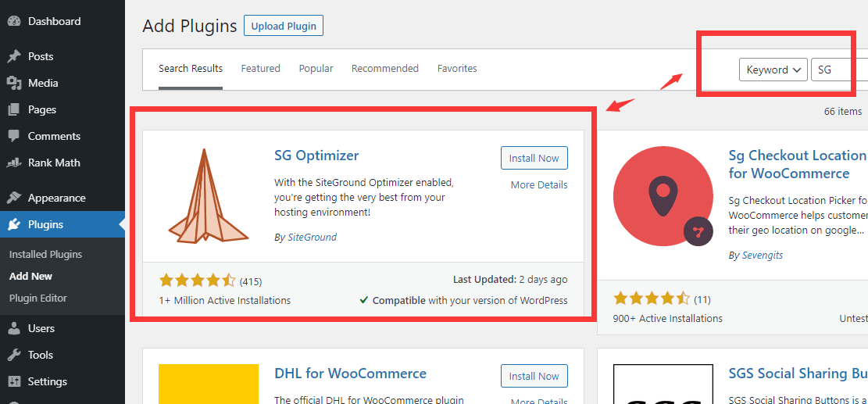Open the Media menu item
The height and width of the screenshot is (404, 868).
63,83
